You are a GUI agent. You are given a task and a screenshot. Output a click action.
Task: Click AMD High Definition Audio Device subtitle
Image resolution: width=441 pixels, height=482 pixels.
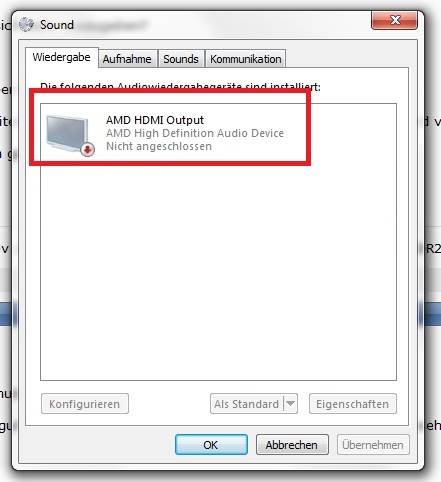click(195, 133)
